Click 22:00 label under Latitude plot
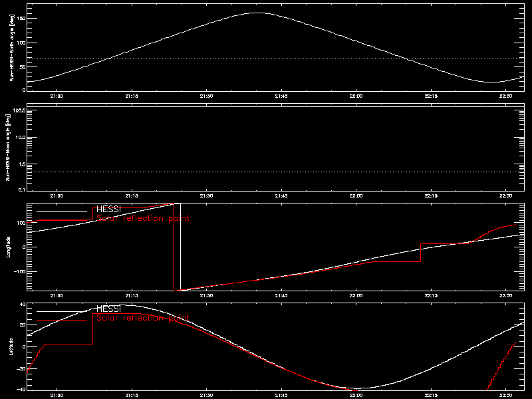532x399 pixels. (356, 395)
